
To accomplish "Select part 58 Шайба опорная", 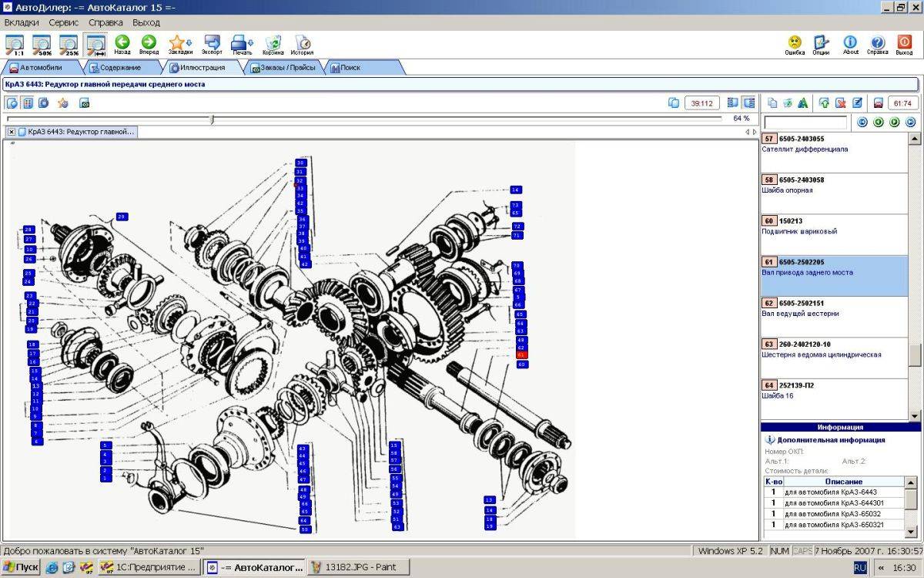I will click(x=835, y=194).
